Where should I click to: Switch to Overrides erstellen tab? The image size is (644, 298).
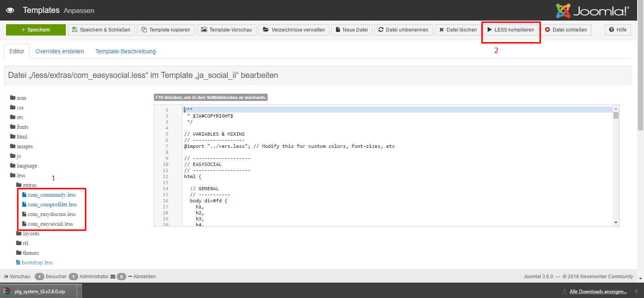60,51
